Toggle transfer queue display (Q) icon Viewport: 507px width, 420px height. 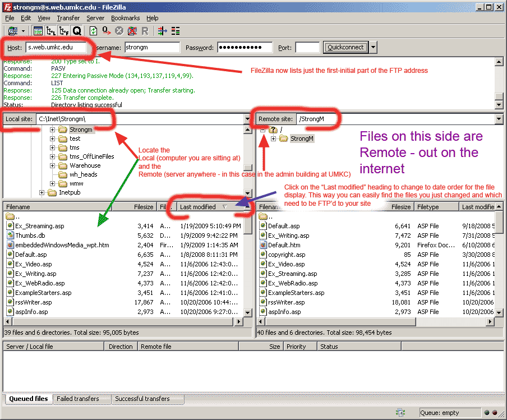coord(77,31)
